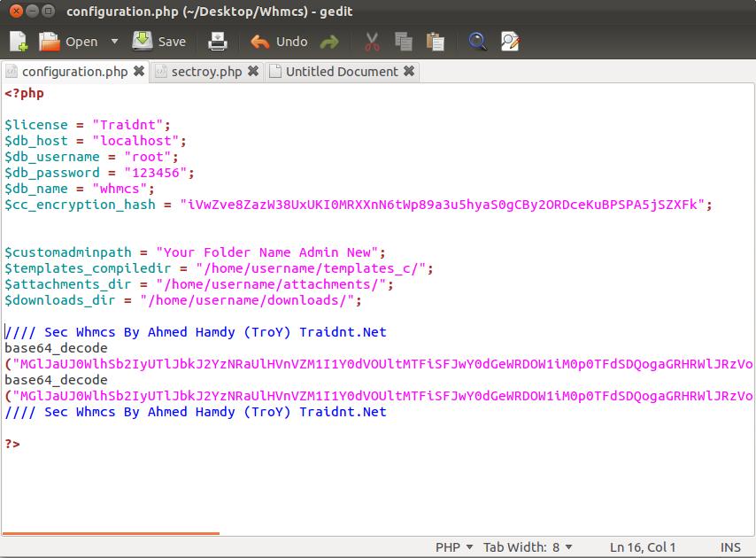Click the "Traidnt" license string
756x558 pixels.
(127, 125)
